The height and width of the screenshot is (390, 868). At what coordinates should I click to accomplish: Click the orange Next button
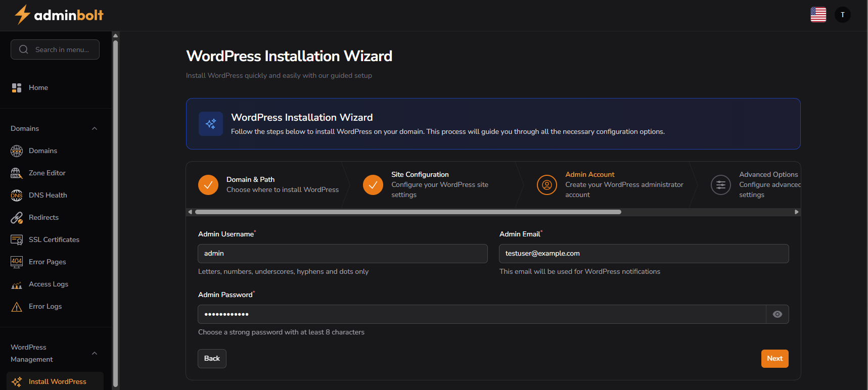pos(775,359)
